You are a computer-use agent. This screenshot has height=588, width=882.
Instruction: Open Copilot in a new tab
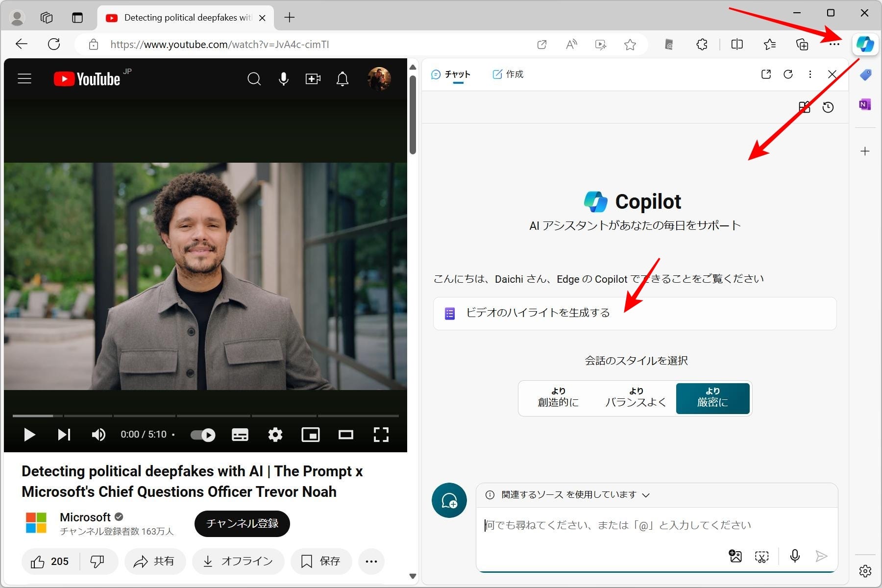point(766,74)
